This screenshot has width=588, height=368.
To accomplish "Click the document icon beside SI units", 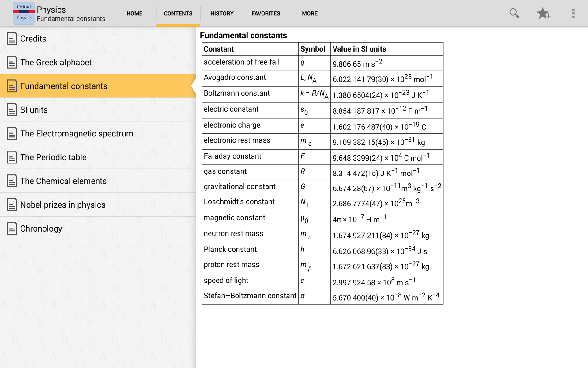I will tap(12, 110).
